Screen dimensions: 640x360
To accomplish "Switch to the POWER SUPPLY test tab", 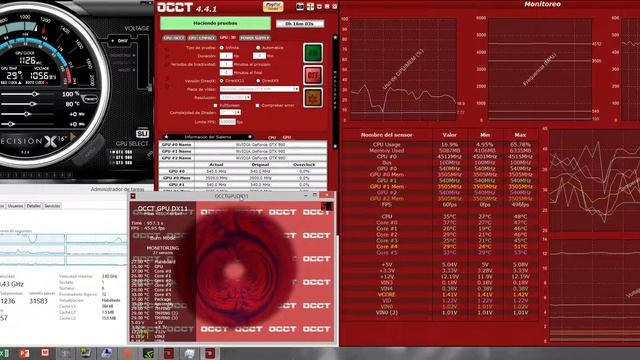I will (255, 38).
